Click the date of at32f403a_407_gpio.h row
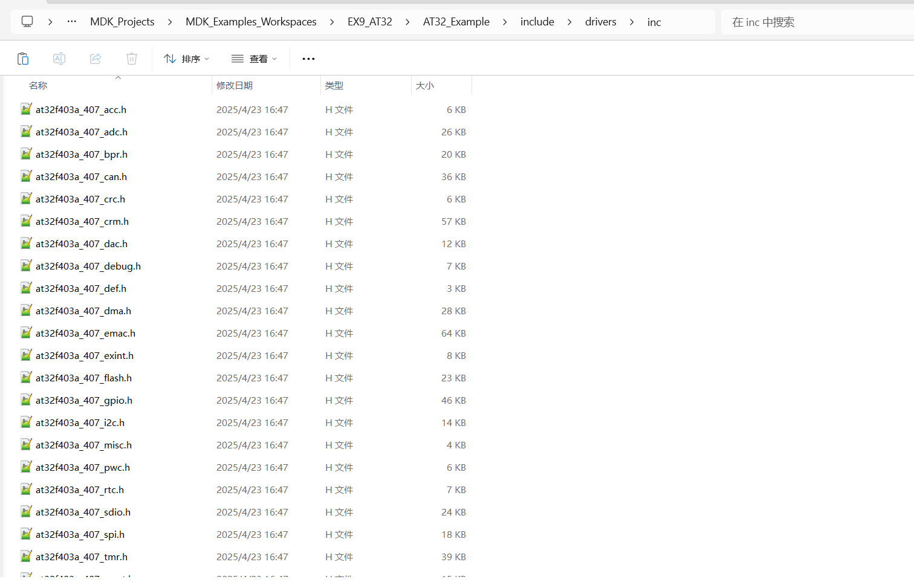 [x=252, y=400]
